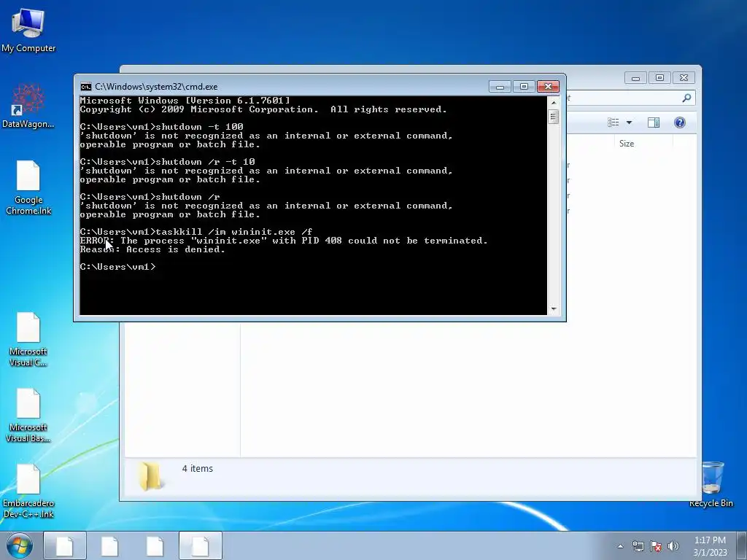Click the '4 items' status text
The height and width of the screenshot is (560, 747).
pos(197,469)
